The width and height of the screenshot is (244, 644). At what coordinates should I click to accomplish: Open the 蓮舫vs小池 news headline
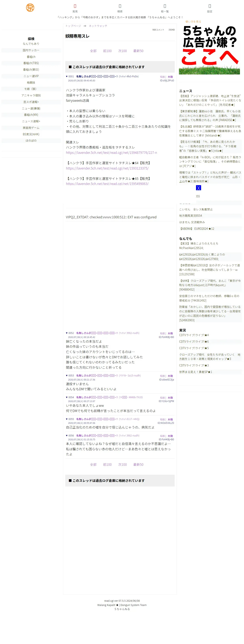pyautogui.click(x=210, y=116)
